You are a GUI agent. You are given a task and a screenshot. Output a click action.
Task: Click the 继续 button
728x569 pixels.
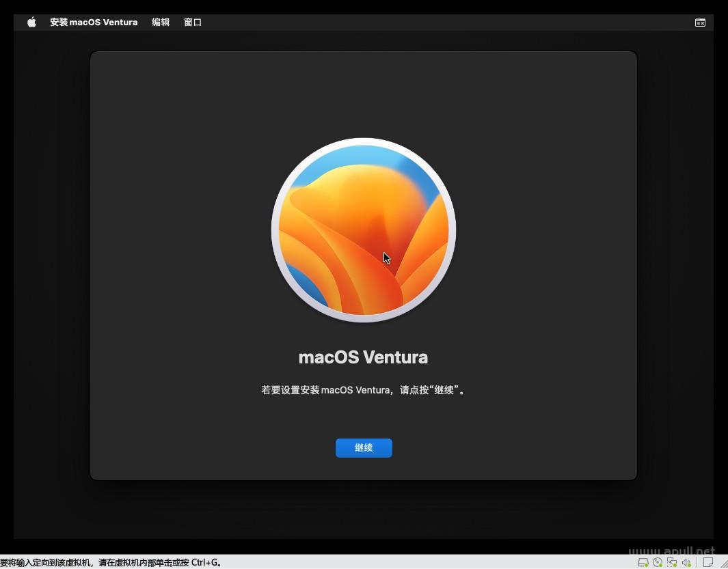pos(364,448)
